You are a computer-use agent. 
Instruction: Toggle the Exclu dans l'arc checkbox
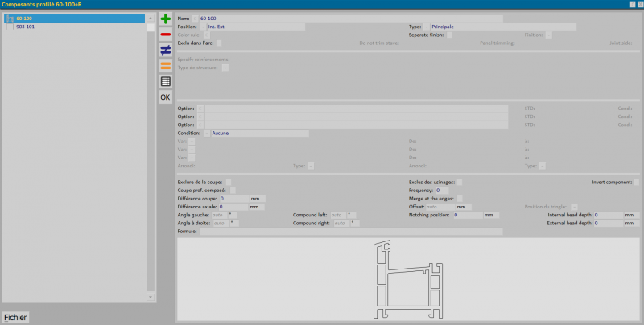pos(219,43)
